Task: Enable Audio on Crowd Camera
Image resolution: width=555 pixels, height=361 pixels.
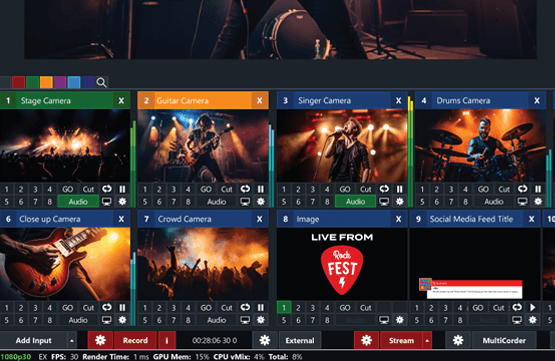Action: click(x=216, y=320)
